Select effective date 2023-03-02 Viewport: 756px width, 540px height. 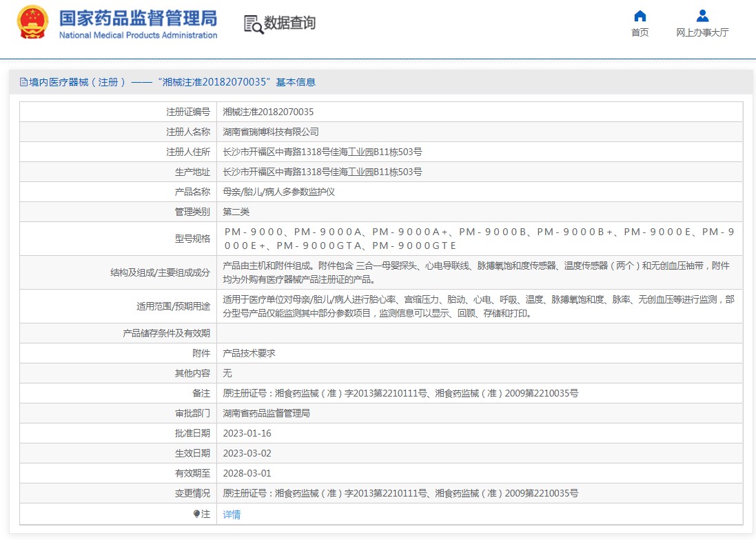(x=247, y=453)
